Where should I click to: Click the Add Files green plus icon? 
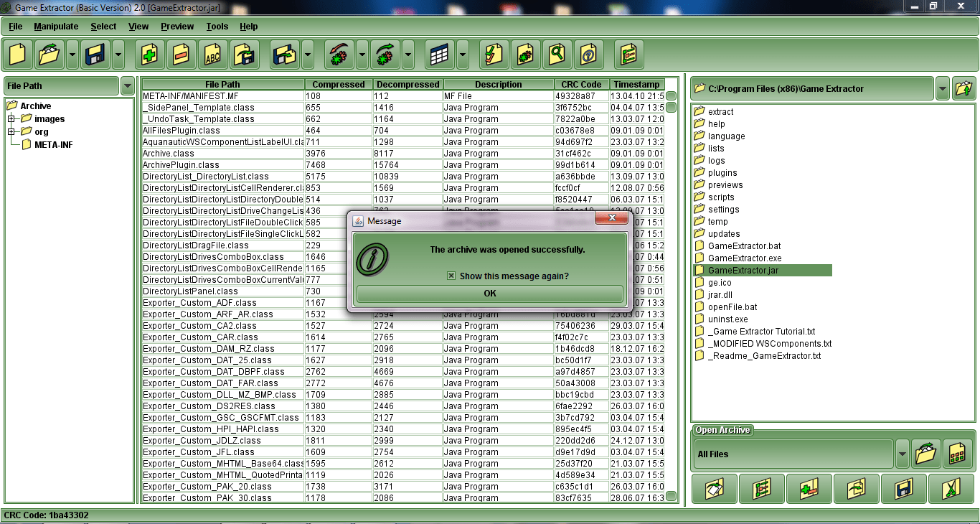point(150,54)
